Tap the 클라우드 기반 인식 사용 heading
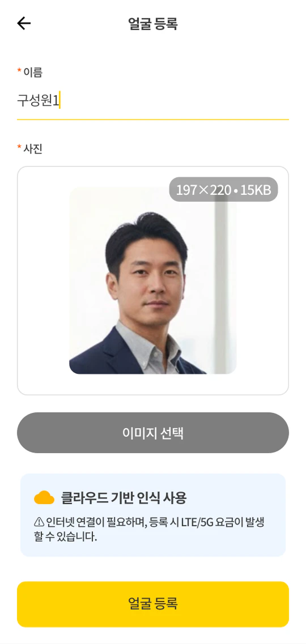This screenshot has width=306, height=644. pyautogui.click(x=124, y=498)
